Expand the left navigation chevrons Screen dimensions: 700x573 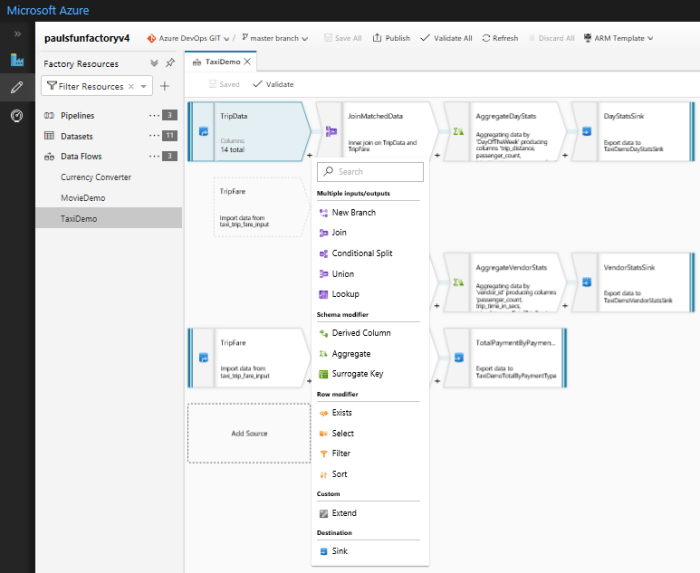coord(17,34)
